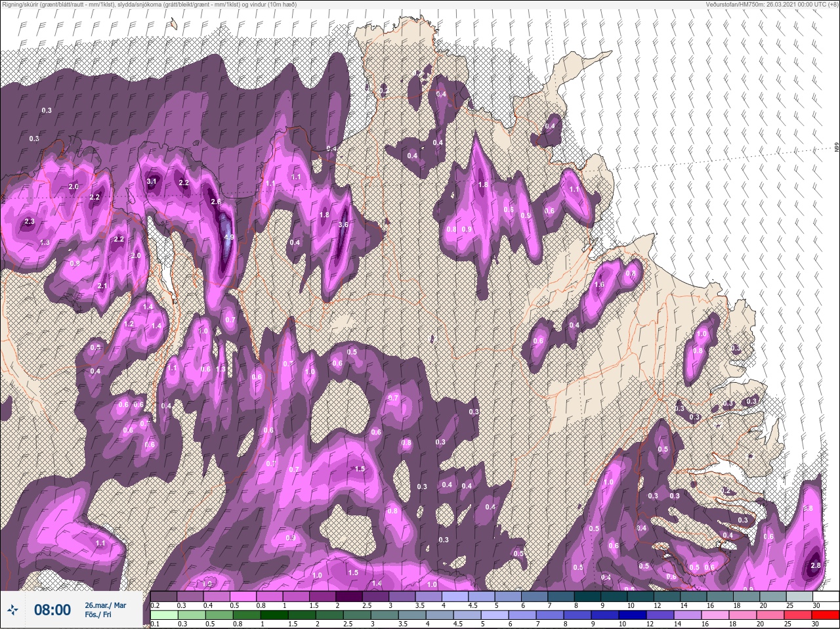Click the "0.2" label in the upper legend row
840x629 pixels.
(156, 605)
